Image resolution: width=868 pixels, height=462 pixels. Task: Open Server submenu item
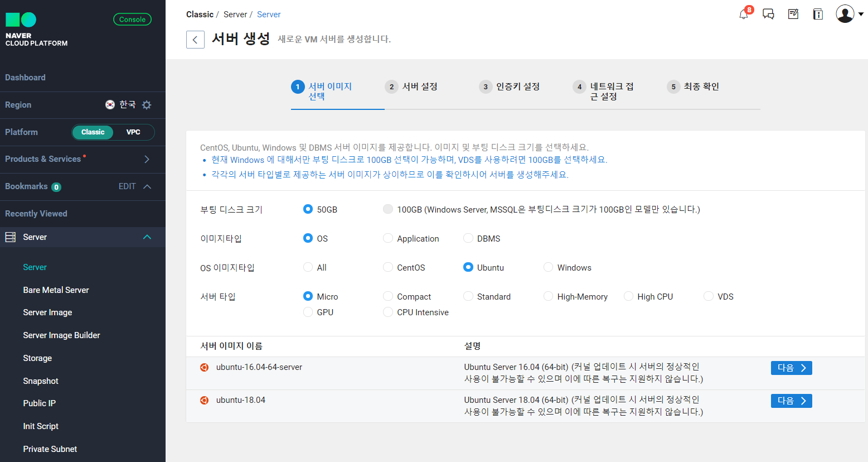[35, 267]
